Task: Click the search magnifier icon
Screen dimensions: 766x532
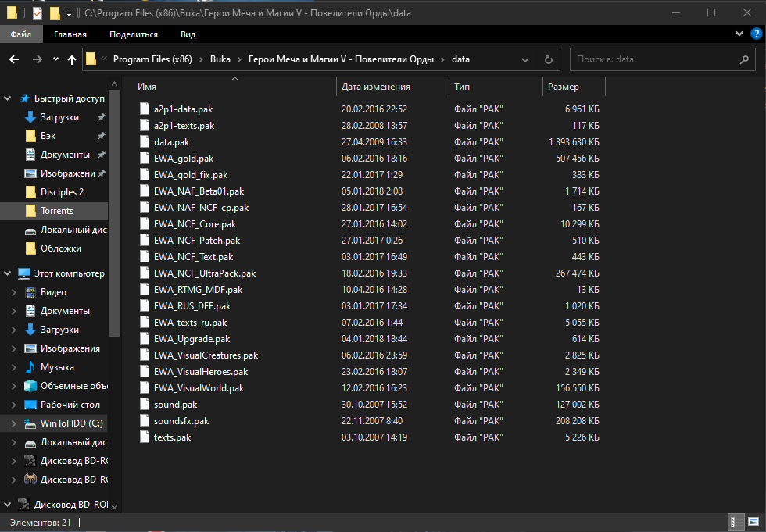Action: (744, 59)
